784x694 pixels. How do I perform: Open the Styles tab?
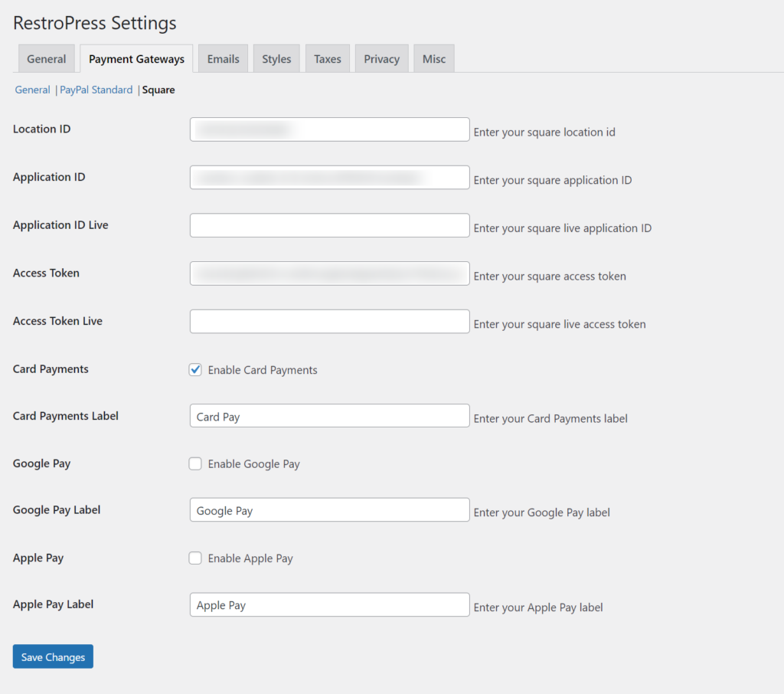click(276, 59)
